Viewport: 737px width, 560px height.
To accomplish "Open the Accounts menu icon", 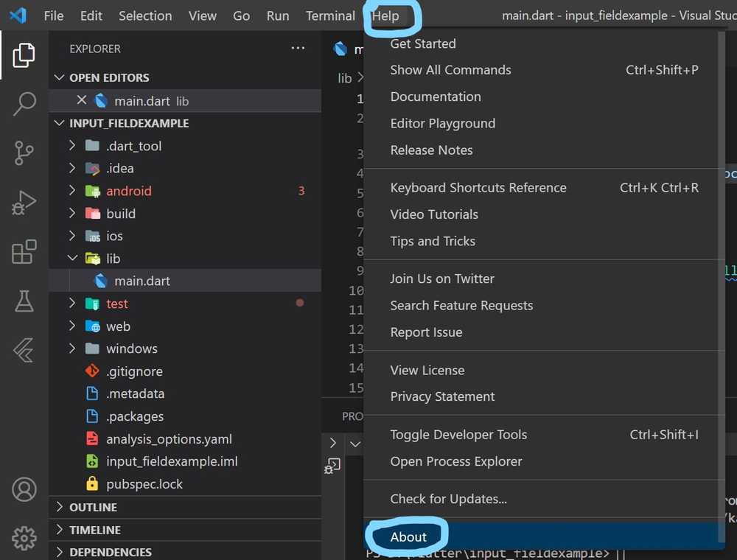I will click(24, 489).
